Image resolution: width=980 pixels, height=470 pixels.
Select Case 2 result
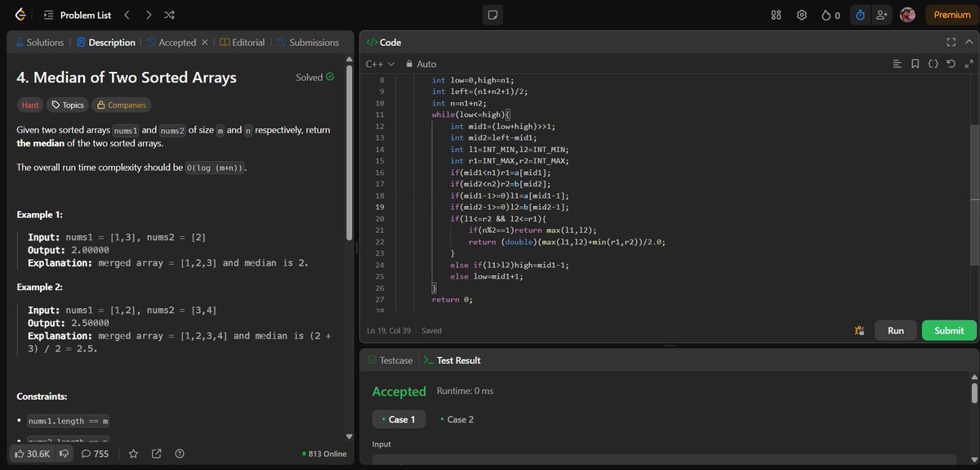coord(457,419)
